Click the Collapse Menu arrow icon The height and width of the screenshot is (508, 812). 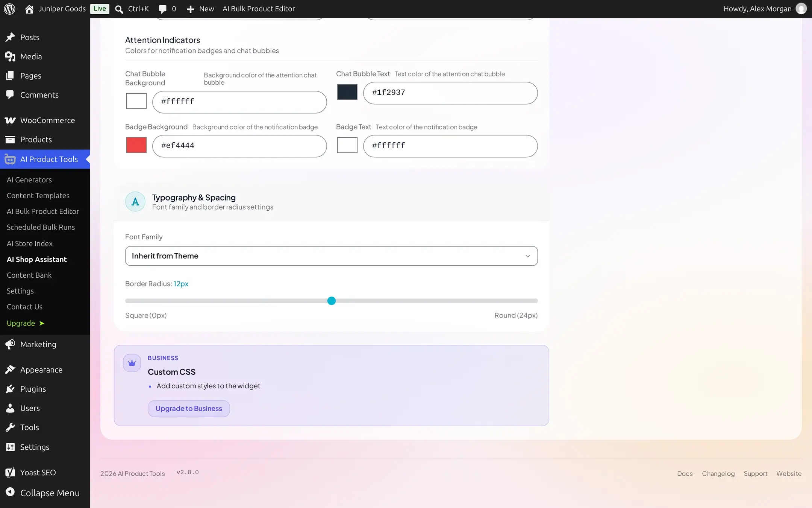[10, 492]
